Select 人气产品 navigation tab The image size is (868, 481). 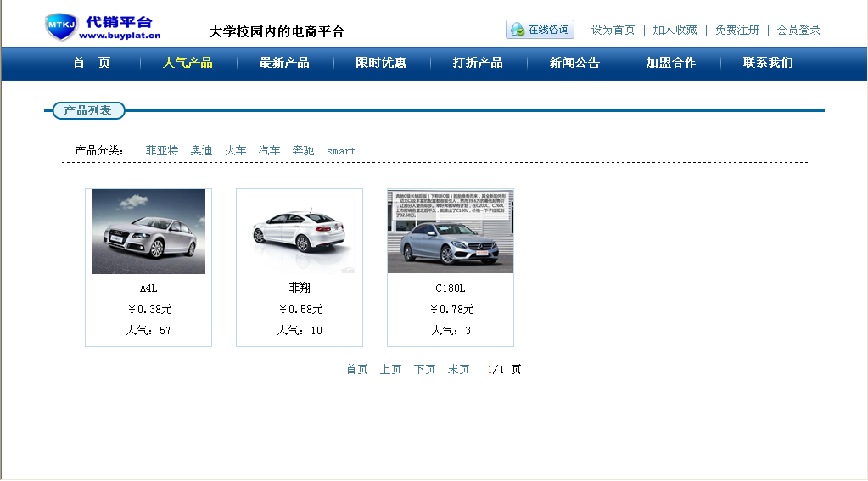[188, 63]
